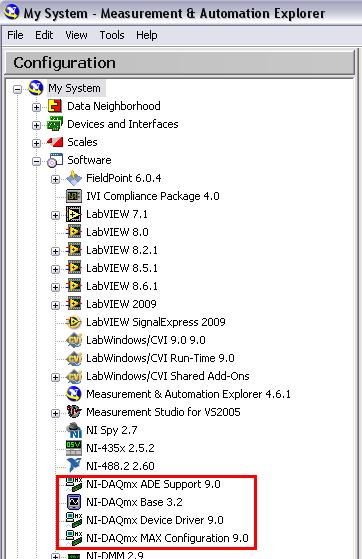The image size is (362, 559).
Task: Collapse the Software node
Action: click(36, 161)
